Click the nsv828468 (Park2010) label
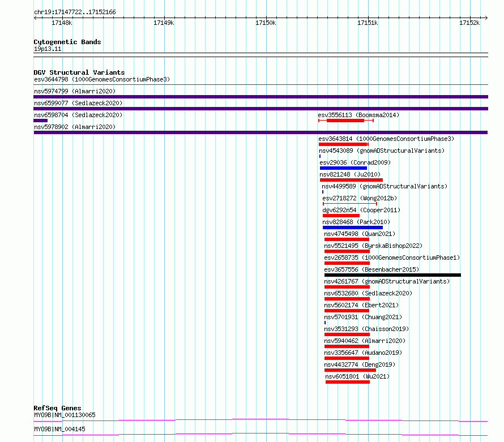This screenshot has height=442, width=504. point(356,222)
